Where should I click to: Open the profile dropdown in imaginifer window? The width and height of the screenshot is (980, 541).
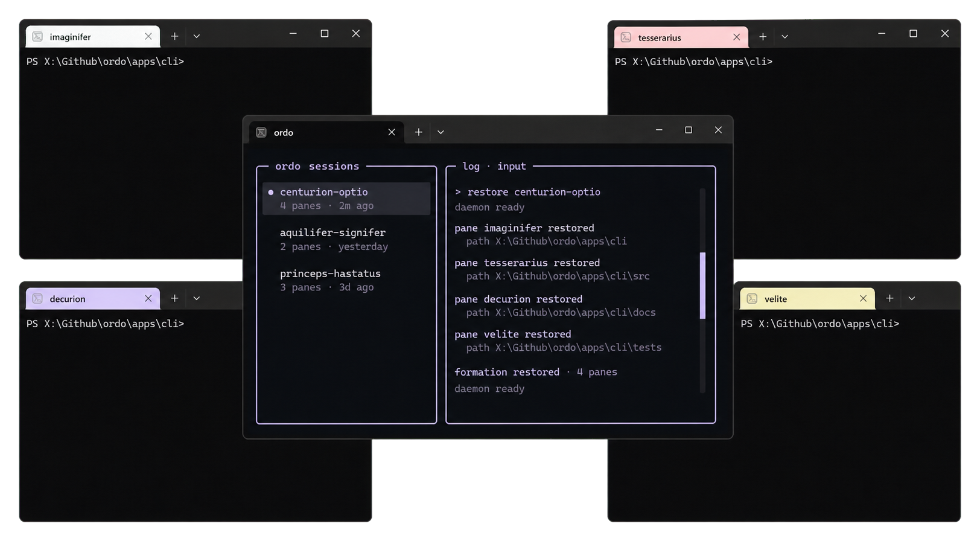point(197,36)
